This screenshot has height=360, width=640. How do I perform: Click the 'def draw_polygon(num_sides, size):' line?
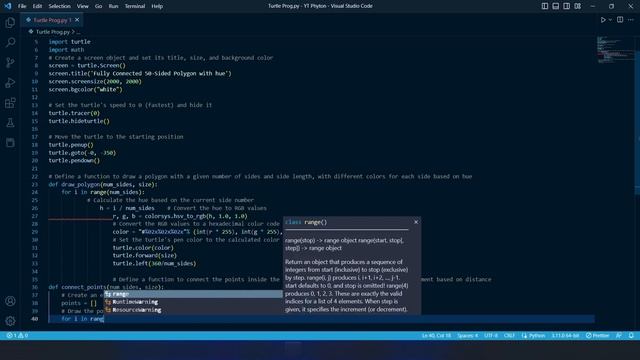[103, 184]
